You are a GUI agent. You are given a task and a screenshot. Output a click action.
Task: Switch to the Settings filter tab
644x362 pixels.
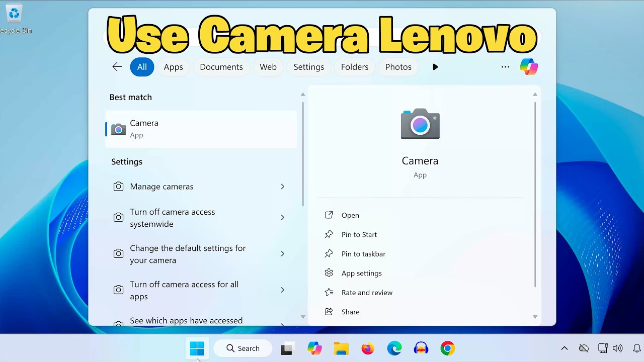309,67
